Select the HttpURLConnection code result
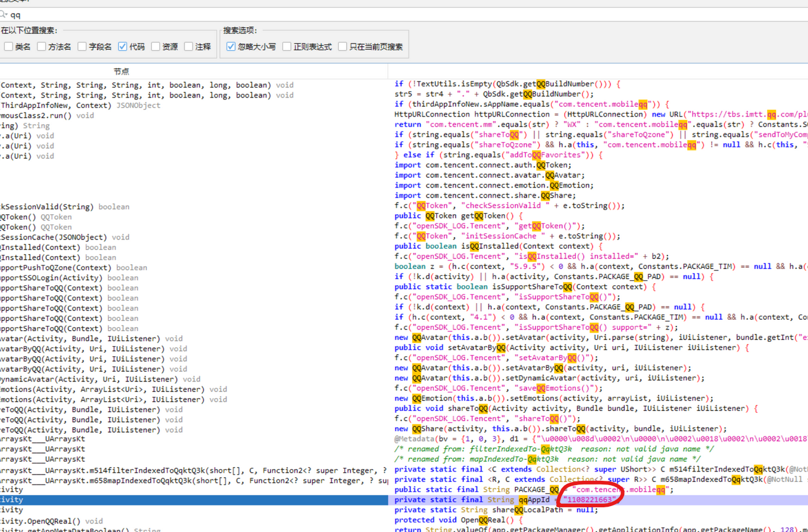 coord(601,115)
